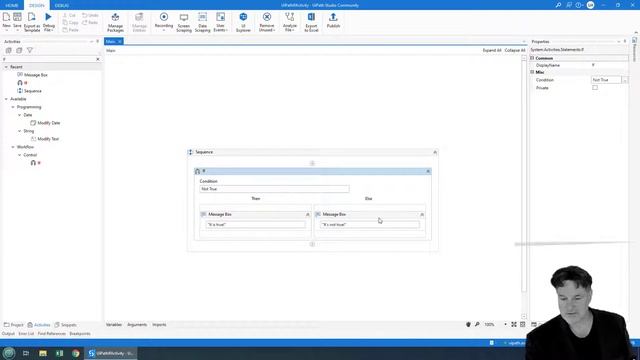
Task: Open the Variables panel
Action: (114, 325)
